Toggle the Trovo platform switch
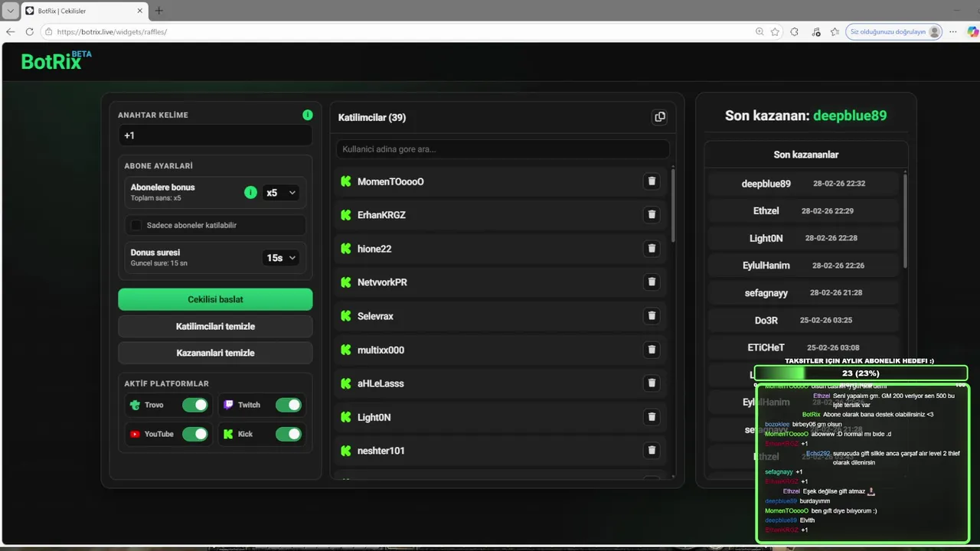Viewport: 980px width, 551px height. pyautogui.click(x=195, y=405)
